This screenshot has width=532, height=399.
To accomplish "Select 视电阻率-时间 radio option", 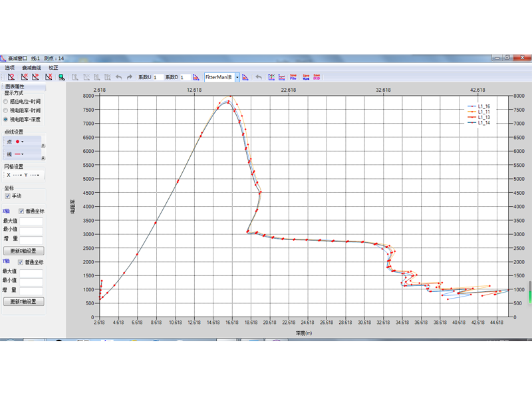I will tap(6, 110).
